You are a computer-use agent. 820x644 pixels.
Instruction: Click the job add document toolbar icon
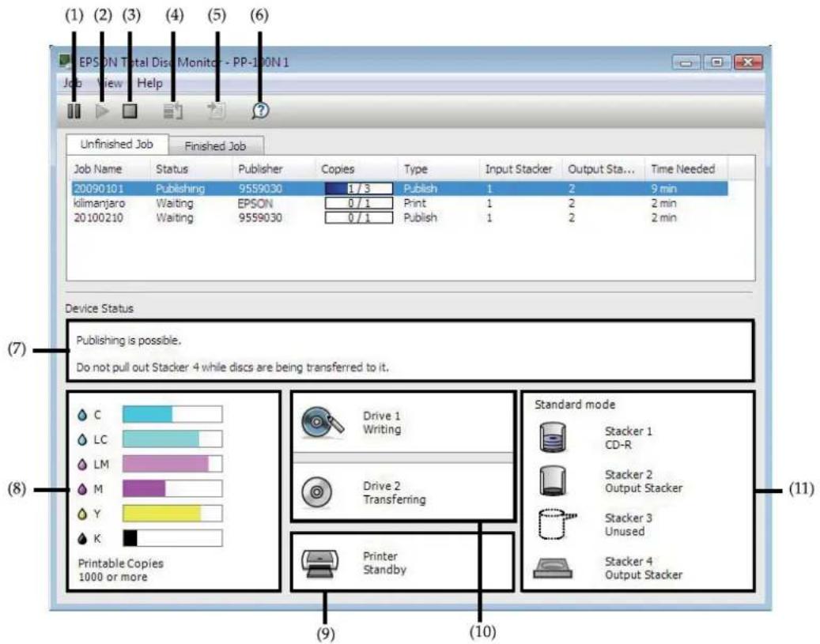[x=216, y=111]
